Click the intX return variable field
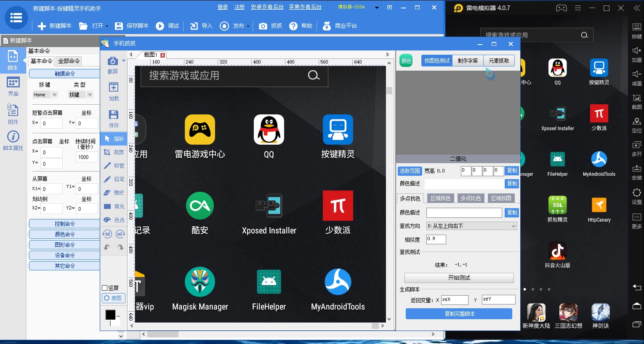 click(455, 300)
